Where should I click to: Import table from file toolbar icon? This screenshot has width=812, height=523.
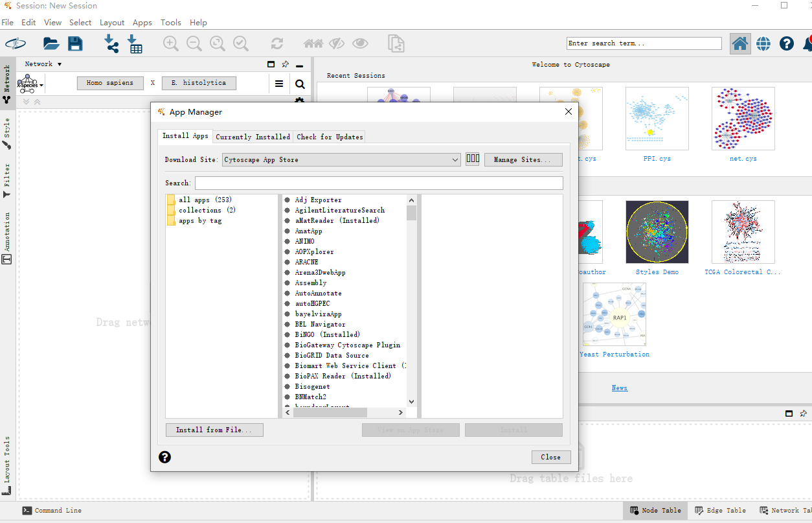(135, 43)
